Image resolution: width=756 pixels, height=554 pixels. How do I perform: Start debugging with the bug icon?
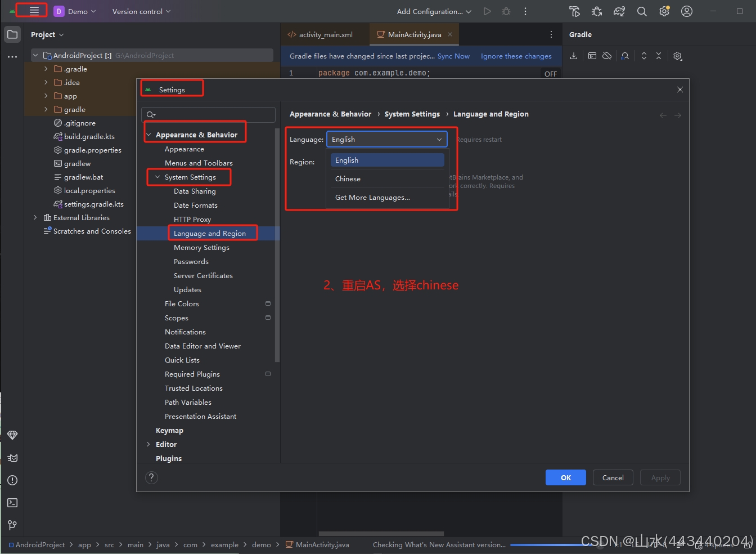click(x=506, y=11)
